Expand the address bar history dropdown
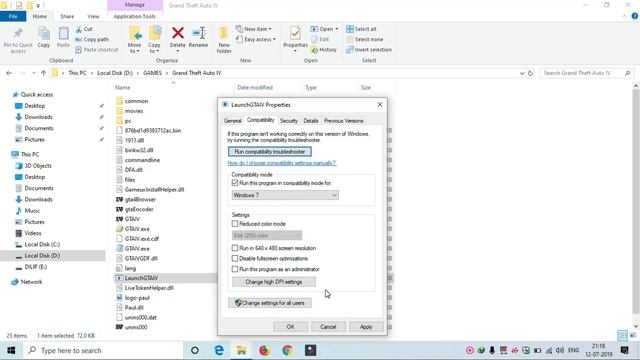Viewport: 640px width, 360px height. click(x=522, y=73)
